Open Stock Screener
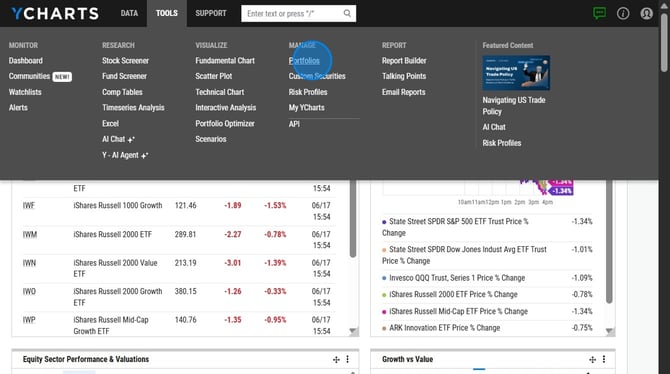The height and width of the screenshot is (374, 670). (125, 61)
